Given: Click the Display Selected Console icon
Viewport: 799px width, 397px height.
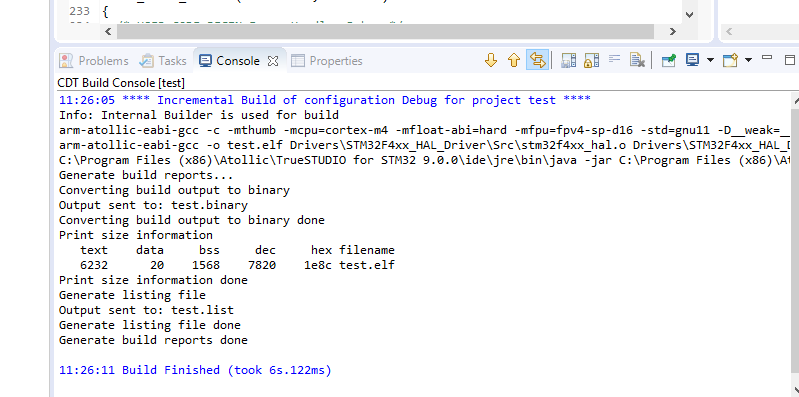Looking at the screenshot, I should 692,60.
